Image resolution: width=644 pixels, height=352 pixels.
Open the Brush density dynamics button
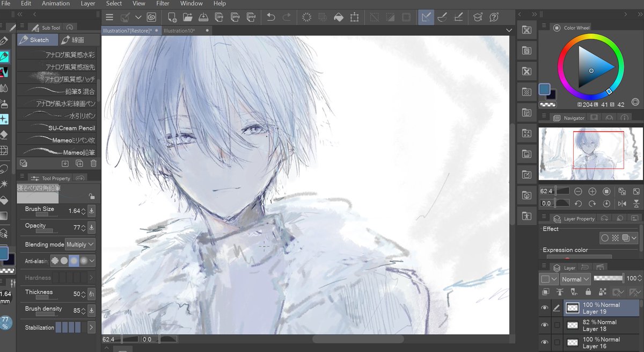point(91,310)
